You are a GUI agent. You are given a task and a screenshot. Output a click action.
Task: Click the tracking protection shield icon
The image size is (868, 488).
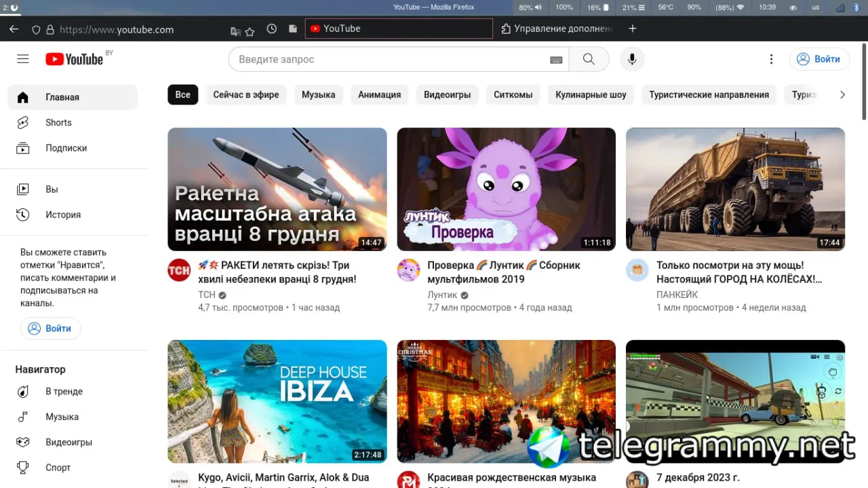pos(37,30)
